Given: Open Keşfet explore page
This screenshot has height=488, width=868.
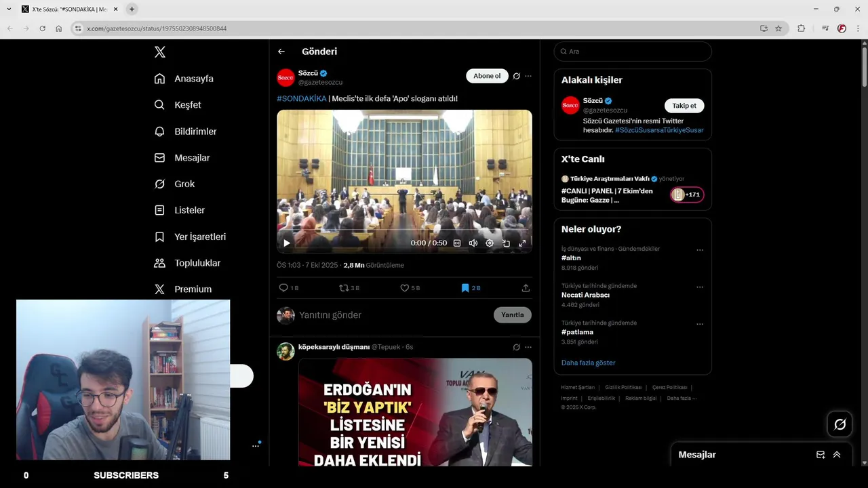Looking at the screenshot, I should click(178, 105).
